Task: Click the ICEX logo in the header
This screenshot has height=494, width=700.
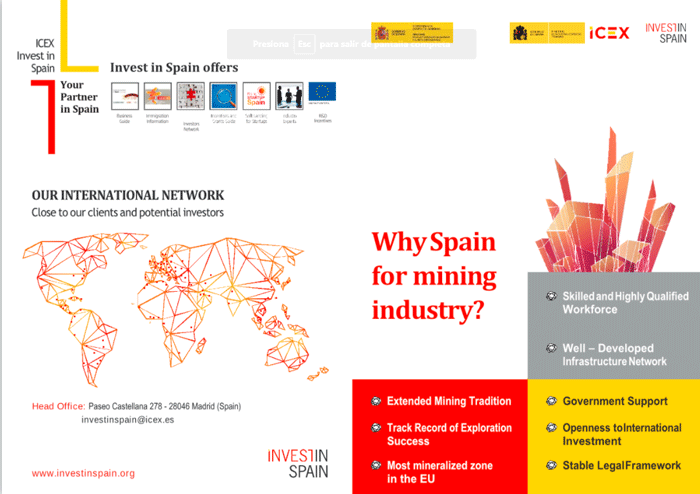Action: [609, 33]
